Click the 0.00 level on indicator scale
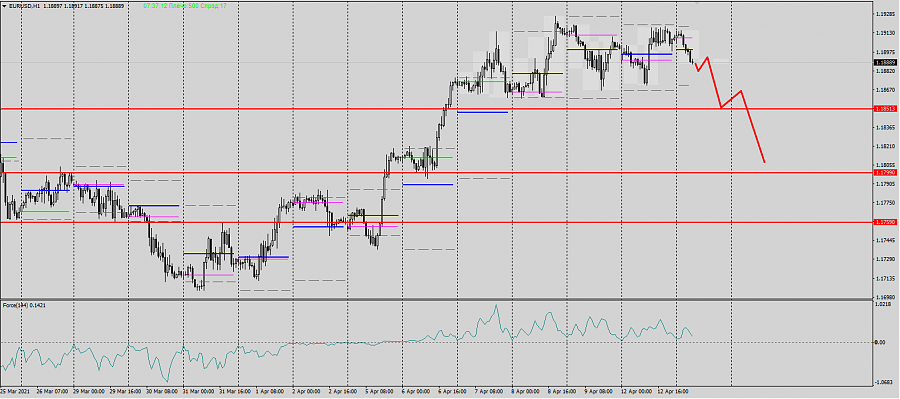The width and height of the screenshot is (900, 399). (x=879, y=343)
